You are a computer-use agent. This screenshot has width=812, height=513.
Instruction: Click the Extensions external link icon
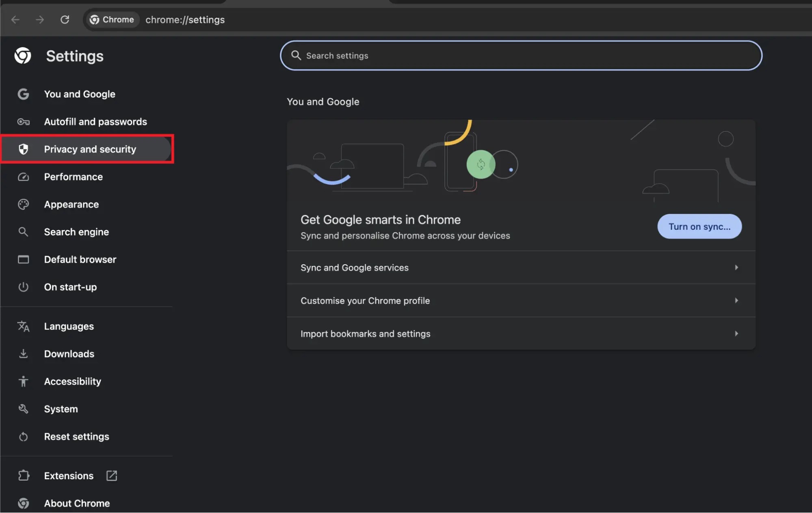tap(111, 476)
